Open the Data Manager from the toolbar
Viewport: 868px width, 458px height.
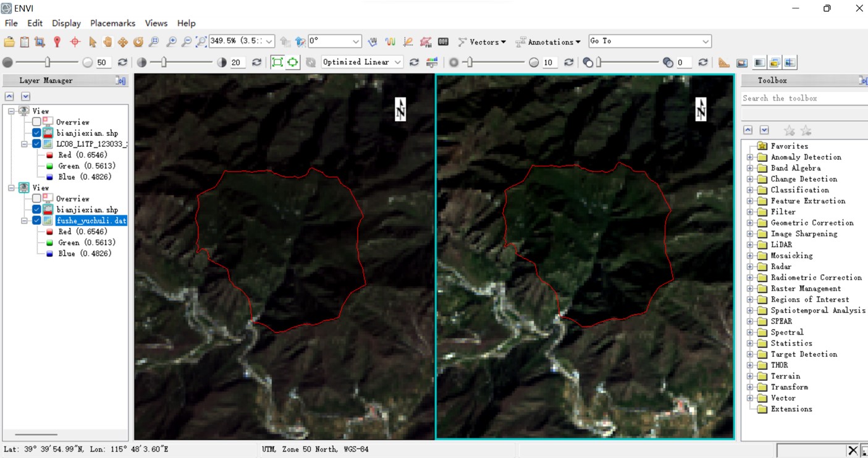(25, 41)
